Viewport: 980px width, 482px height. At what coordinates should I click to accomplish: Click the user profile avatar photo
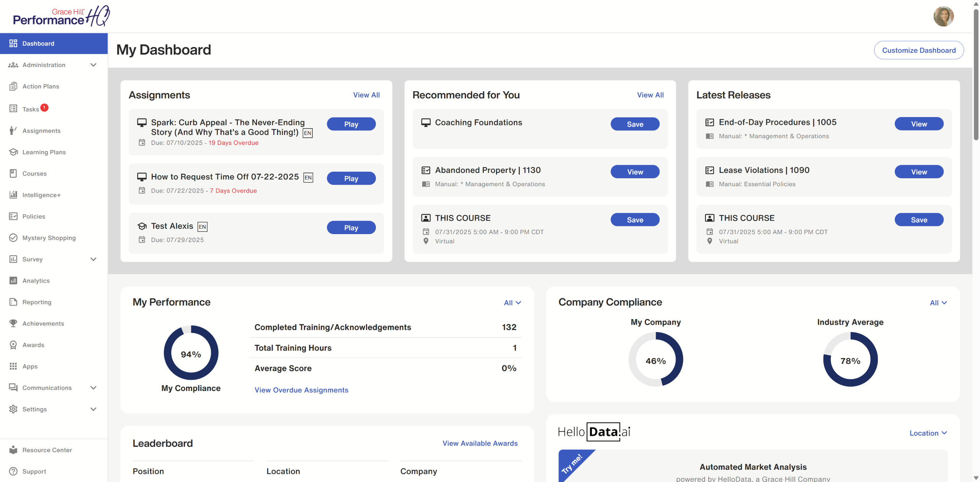click(943, 16)
